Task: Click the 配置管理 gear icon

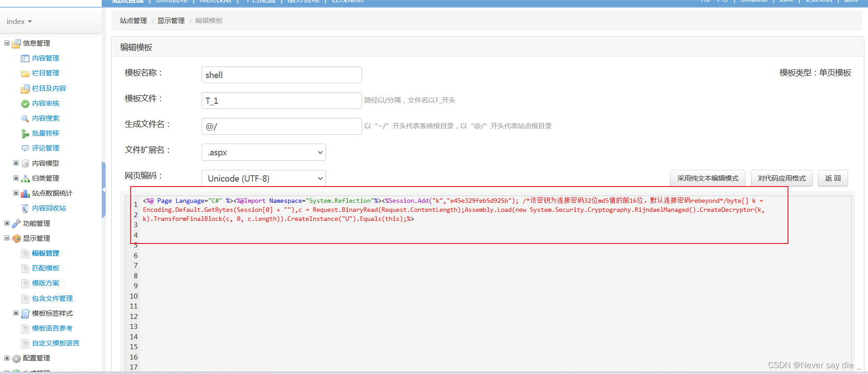Action: (x=16, y=358)
